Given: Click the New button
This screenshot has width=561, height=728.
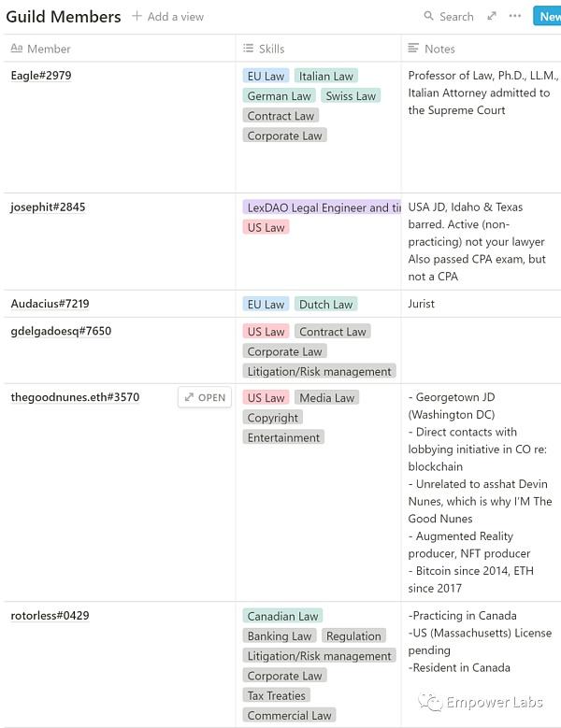Looking at the screenshot, I should pyautogui.click(x=549, y=16).
